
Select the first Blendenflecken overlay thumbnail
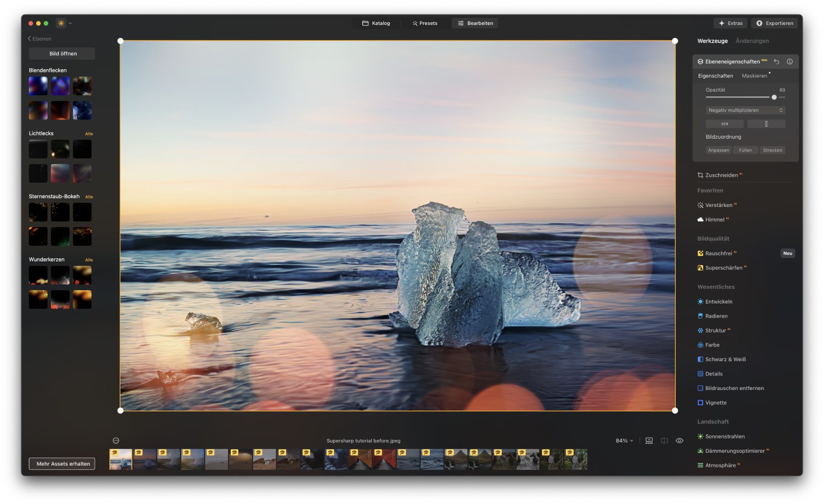coord(38,86)
